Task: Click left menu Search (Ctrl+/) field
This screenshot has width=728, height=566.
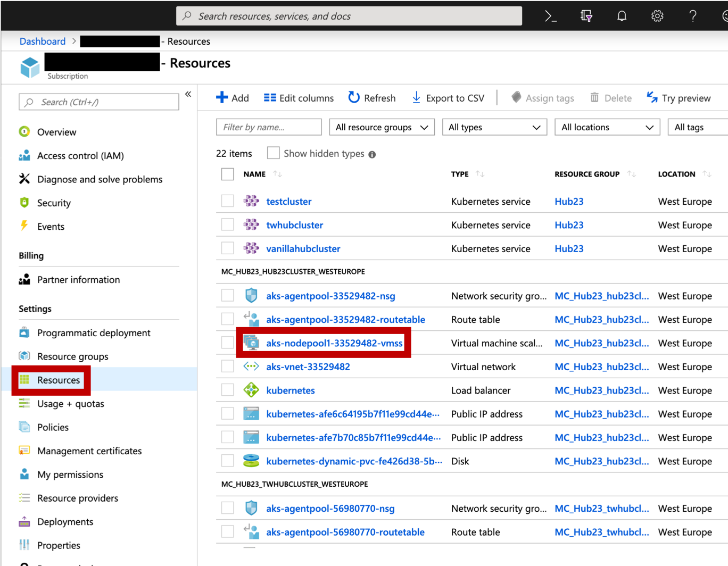Action: (99, 102)
